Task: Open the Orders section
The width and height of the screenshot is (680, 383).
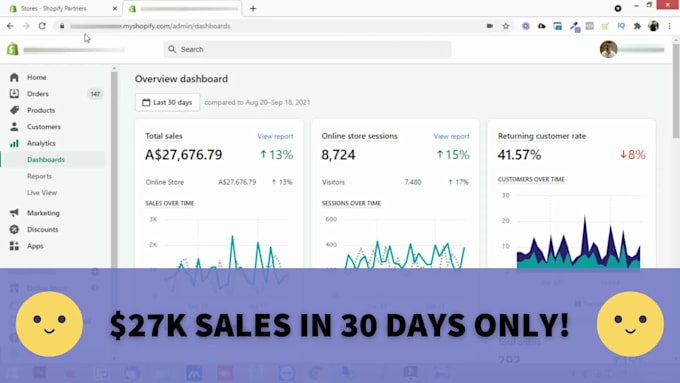Action: pyautogui.click(x=38, y=94)
